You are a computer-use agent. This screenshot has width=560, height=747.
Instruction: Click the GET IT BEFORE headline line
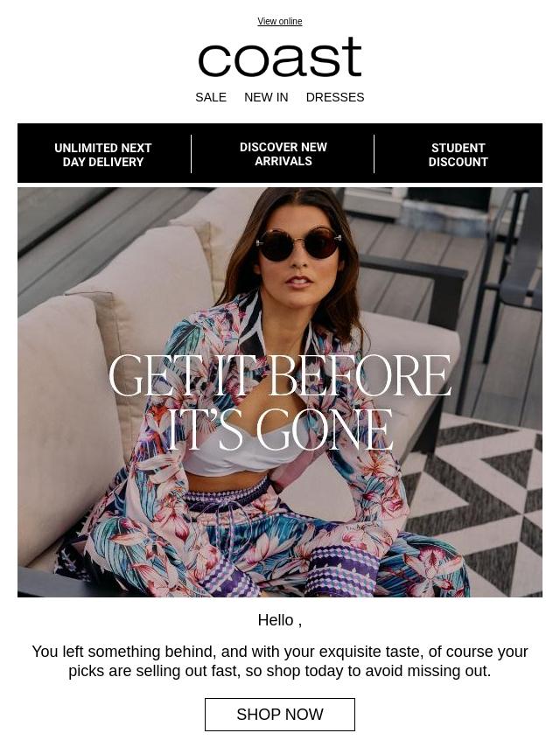(280, 375)
